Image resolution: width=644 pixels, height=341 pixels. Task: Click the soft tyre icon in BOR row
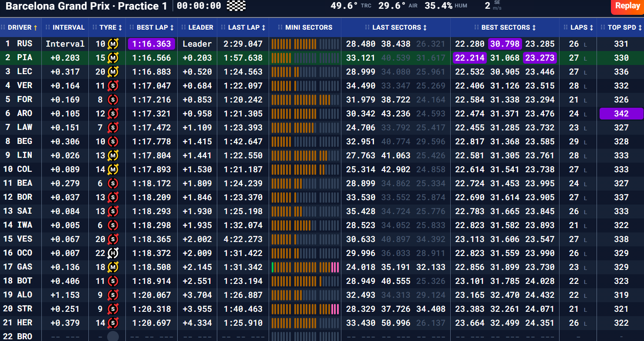pyautogui.click(x=113, y=197)
